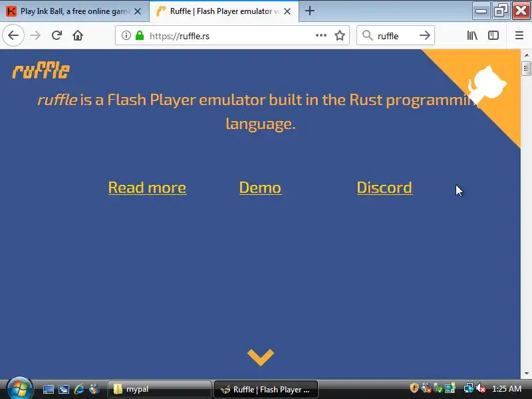Close the Ruffle Flash Player tab
This screenshot has height=399, width=532.
tap(287, 11)
